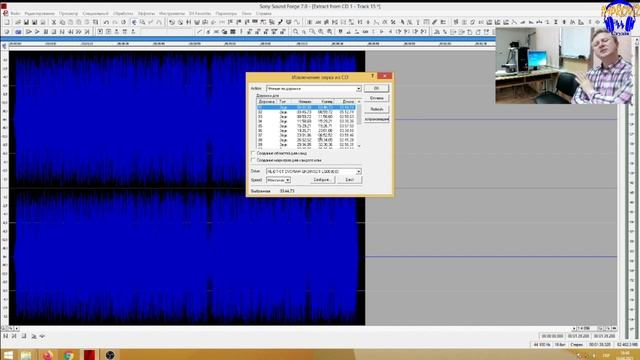Undo last action via toolbar arrow
Image resolution: width=640 pixels, height=360 pixels.
click(106, 22)
